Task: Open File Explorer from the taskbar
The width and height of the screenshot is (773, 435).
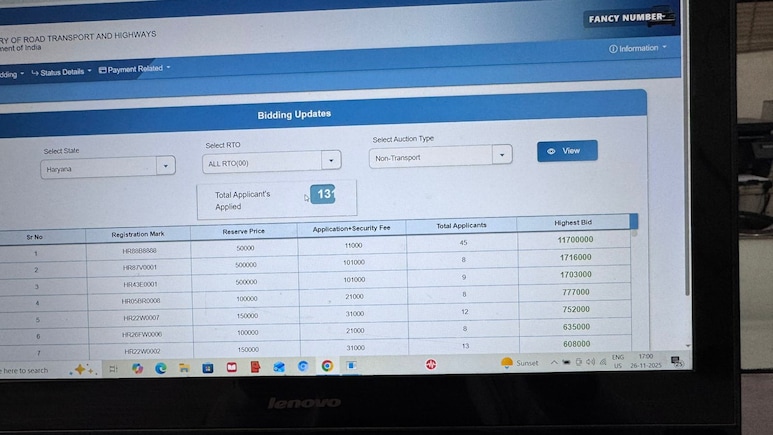Action: (184, 368)
